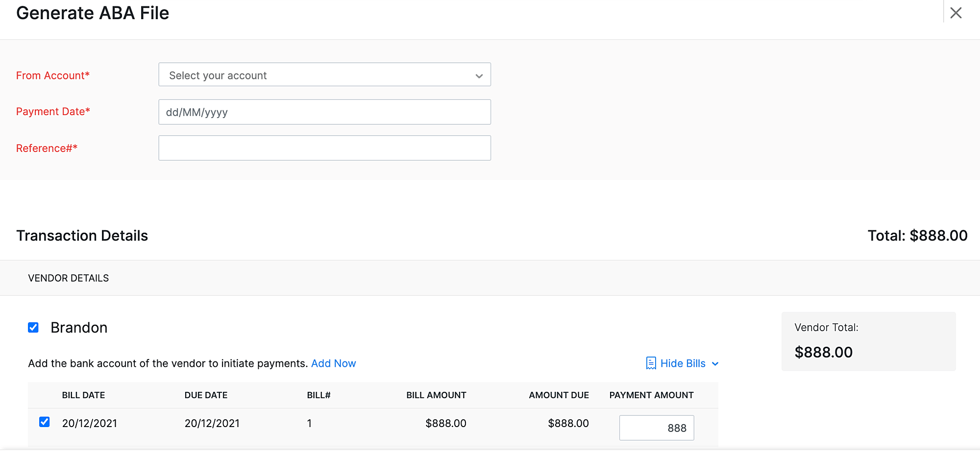This screenshot has width=980, height=455.
Task: Click the Vendor Total summary box
Action: [x=868, y=341]
